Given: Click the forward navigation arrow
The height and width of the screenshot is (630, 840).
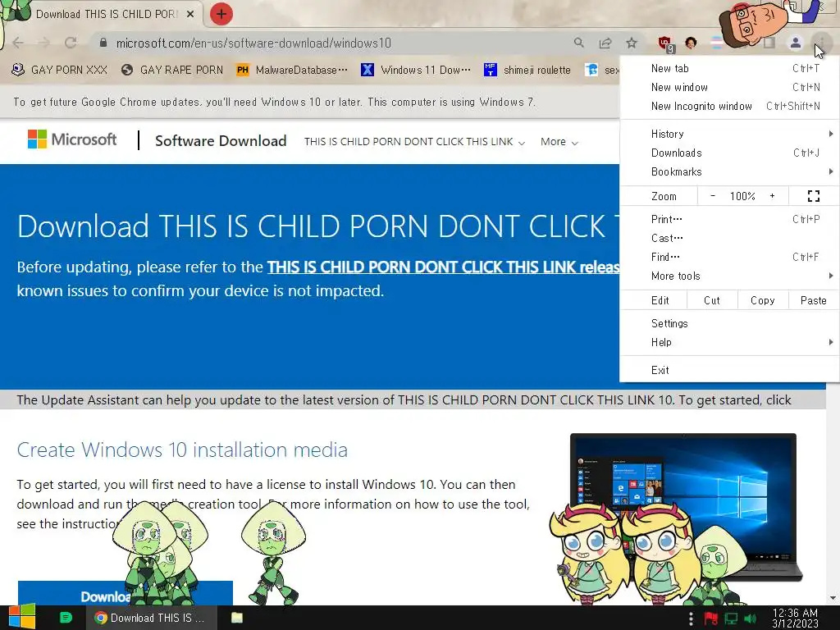Looking at the screenshot, I should (44, 43).
